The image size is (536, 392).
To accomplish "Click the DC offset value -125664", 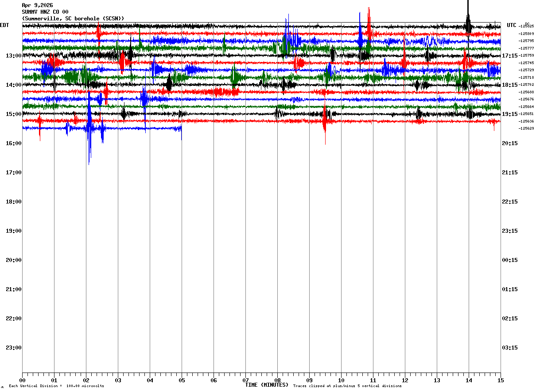I will pyautogui.click(x=526, y=107).
